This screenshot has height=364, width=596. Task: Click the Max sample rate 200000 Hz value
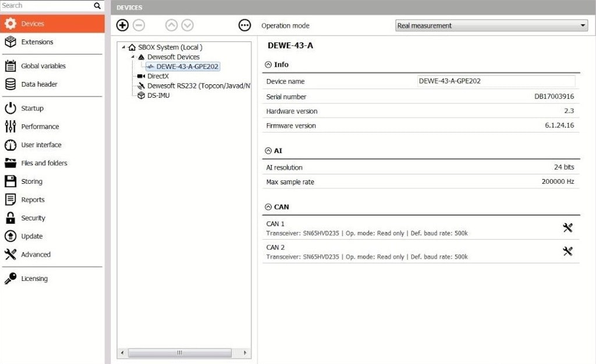pyautogui.click(x=558, y=182)
